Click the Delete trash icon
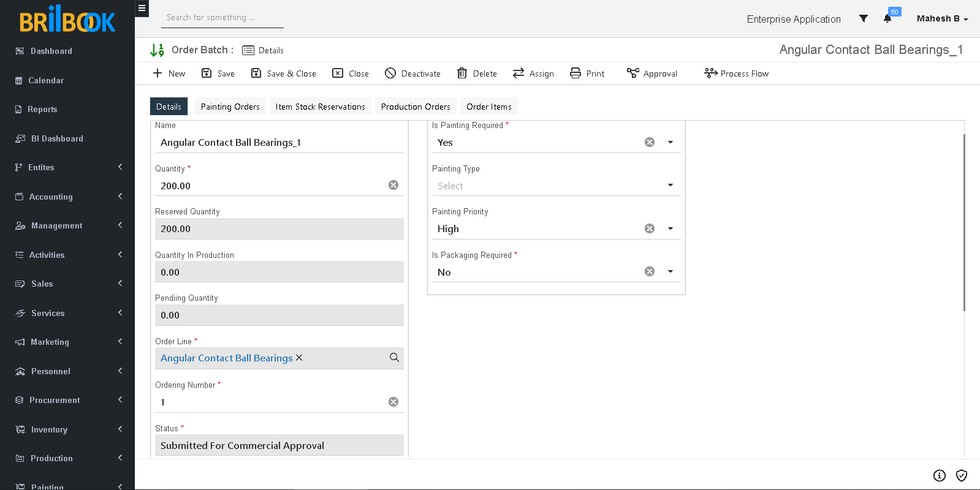The image size is (980, 490). tap(462, 73)
